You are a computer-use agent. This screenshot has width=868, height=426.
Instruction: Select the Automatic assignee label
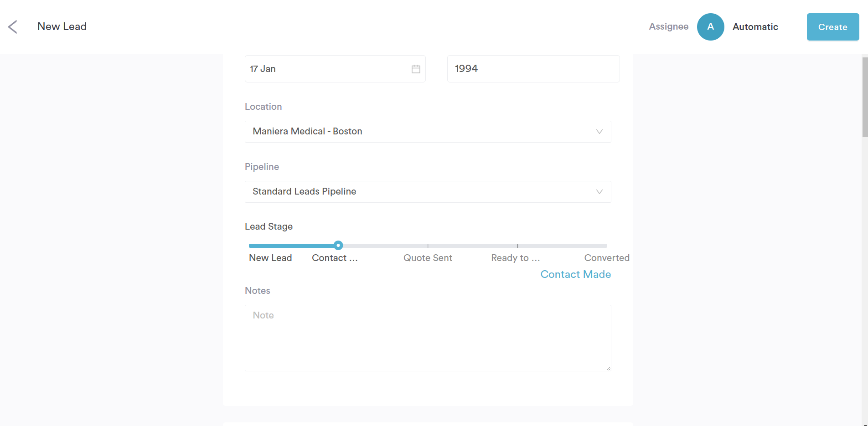point(755,27)
